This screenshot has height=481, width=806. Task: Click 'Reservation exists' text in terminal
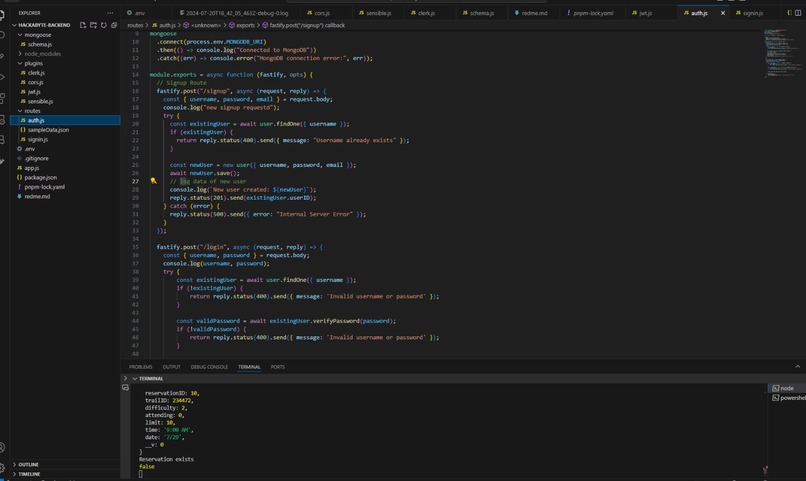pos(166,459)
